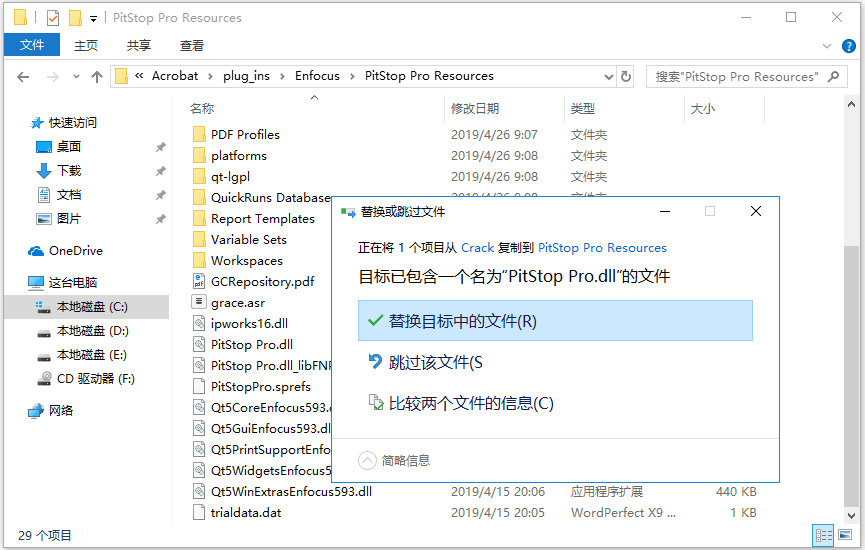This screenshot has width=865, height=550.
Task: Open the 文件 menu tab
Action: (32, 45)
